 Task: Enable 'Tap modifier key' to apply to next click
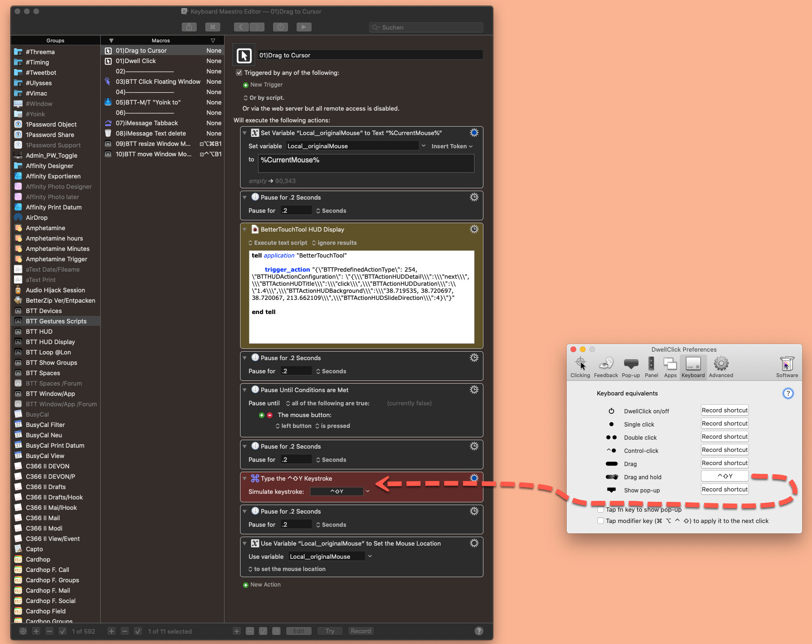601,521
